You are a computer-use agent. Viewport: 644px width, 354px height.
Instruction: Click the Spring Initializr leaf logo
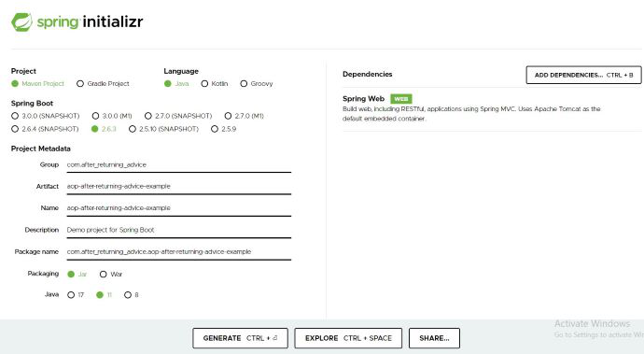(x=21, y=22)
